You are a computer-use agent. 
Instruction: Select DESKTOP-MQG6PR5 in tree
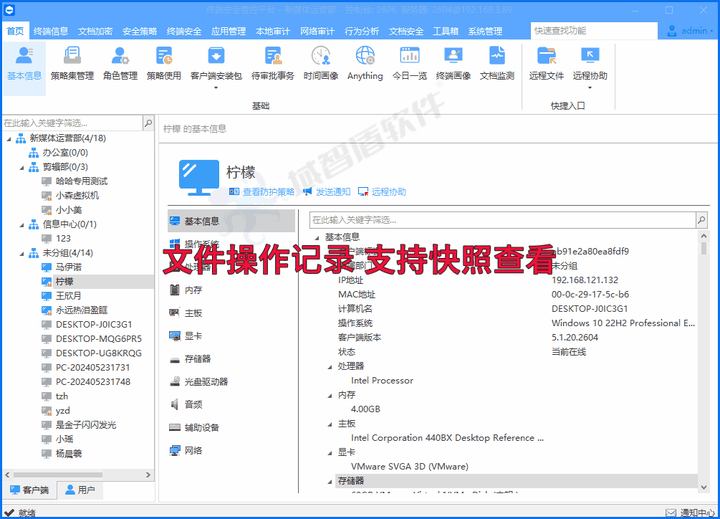click(99, 339)
